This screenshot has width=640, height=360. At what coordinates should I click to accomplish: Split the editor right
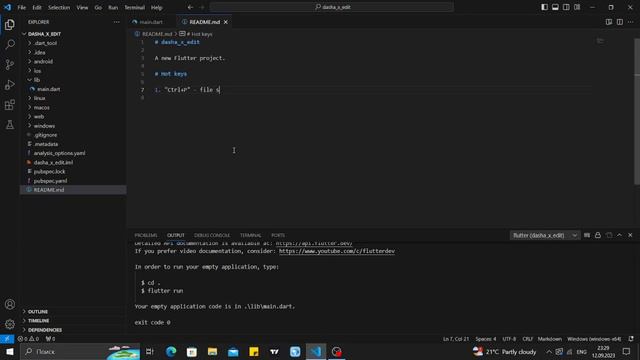click(620, 22)
